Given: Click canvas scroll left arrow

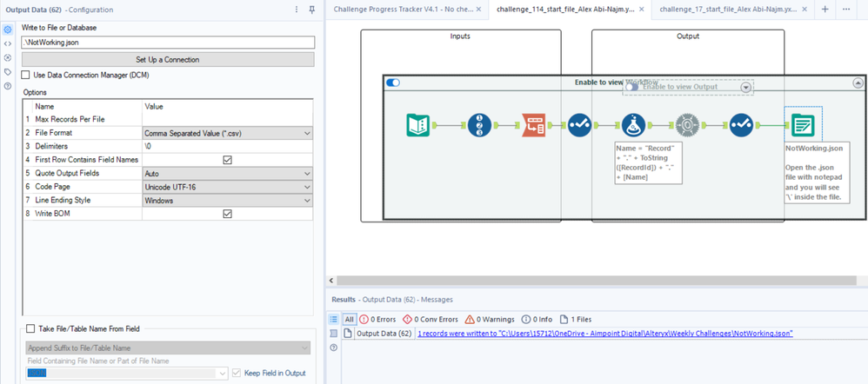Looking at the screenshot, I should [331, 281].
